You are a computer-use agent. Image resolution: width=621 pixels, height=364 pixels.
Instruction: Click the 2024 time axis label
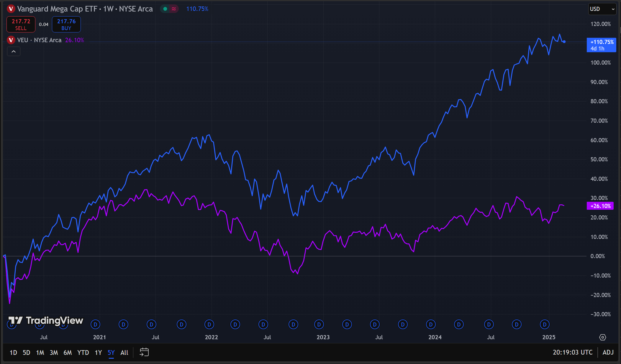(x=435, y=337)
